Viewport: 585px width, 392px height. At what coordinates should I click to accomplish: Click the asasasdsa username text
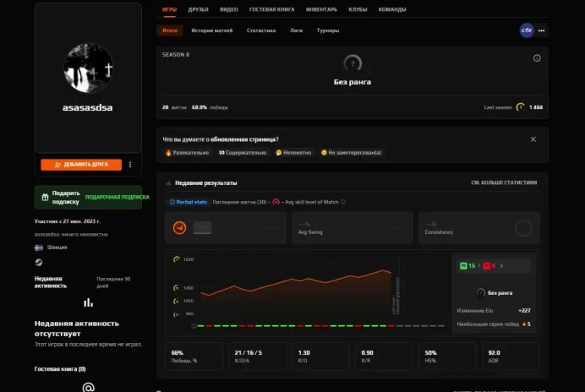coord(87,107)
